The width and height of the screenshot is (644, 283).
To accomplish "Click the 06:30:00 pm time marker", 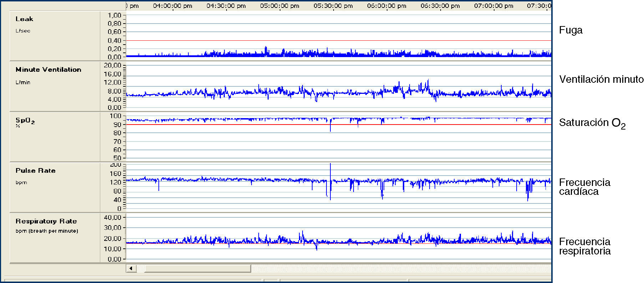I will (440, 6).
